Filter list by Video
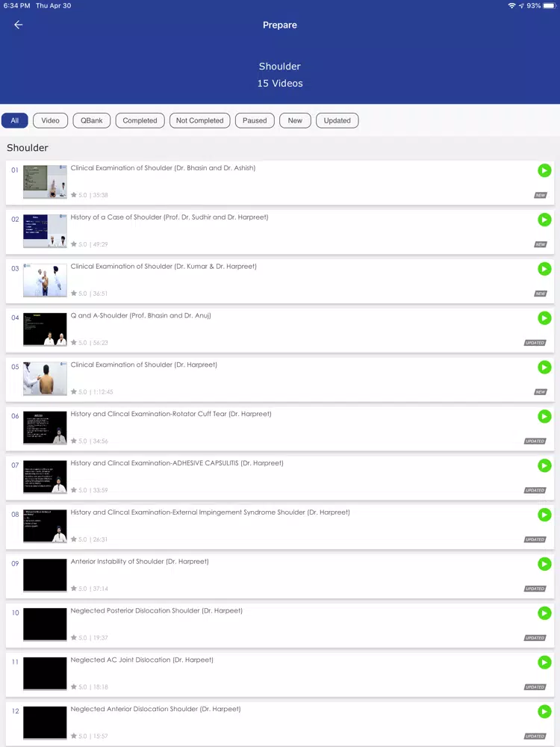The image size is (560, 747). [x=51, y=120]
